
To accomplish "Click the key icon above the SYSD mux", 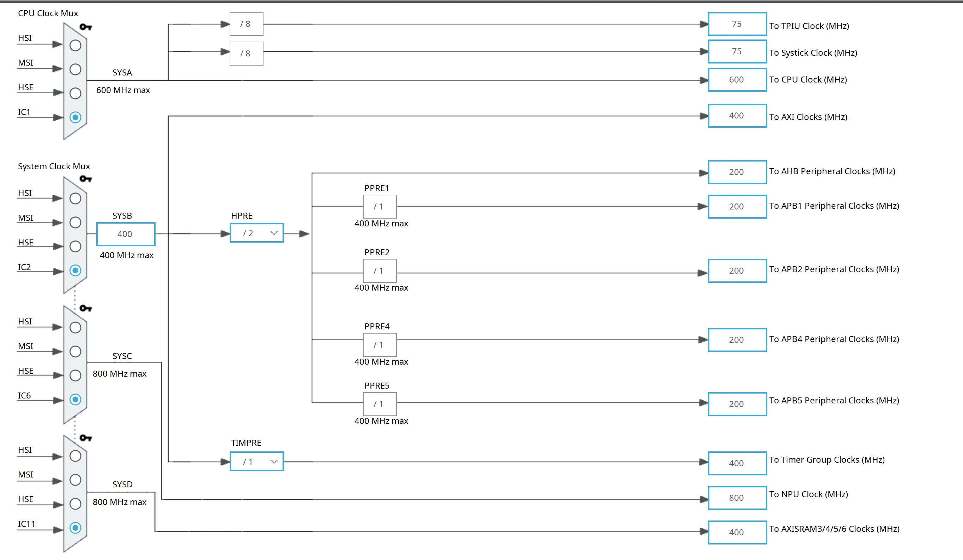I will [x=86, y=438].
